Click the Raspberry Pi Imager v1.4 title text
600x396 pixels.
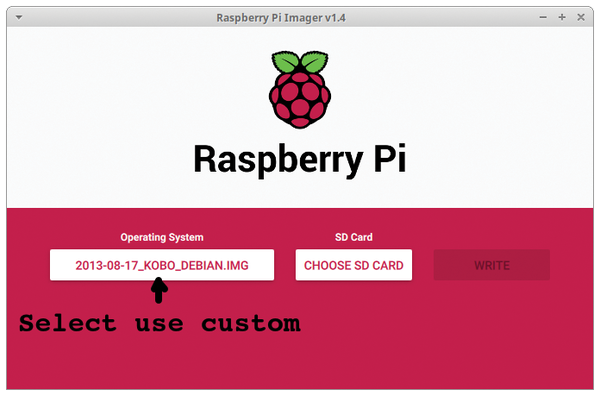point(281,18)
